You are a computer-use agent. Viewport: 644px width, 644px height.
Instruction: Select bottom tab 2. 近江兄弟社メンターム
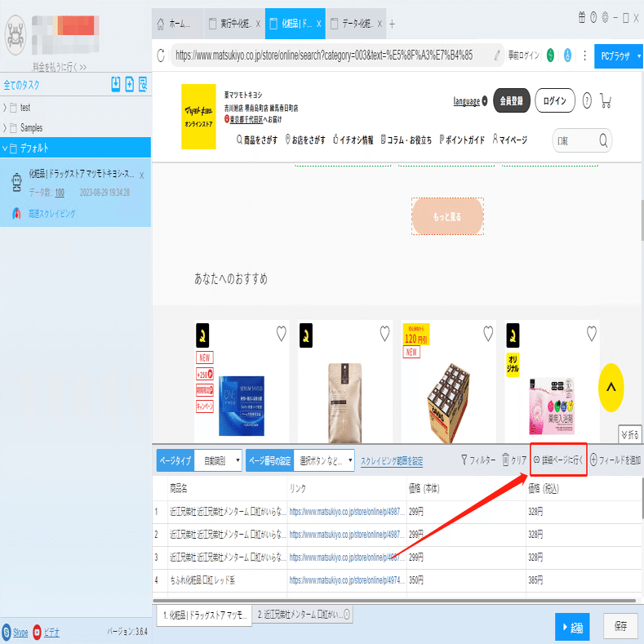303,615
